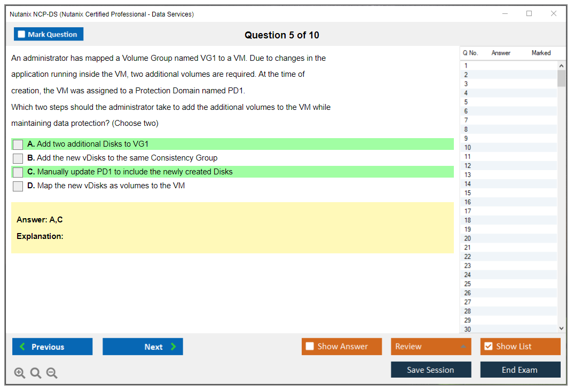Toggle the Show Answer checkbox
574x392 pixels.
point(310,347)
